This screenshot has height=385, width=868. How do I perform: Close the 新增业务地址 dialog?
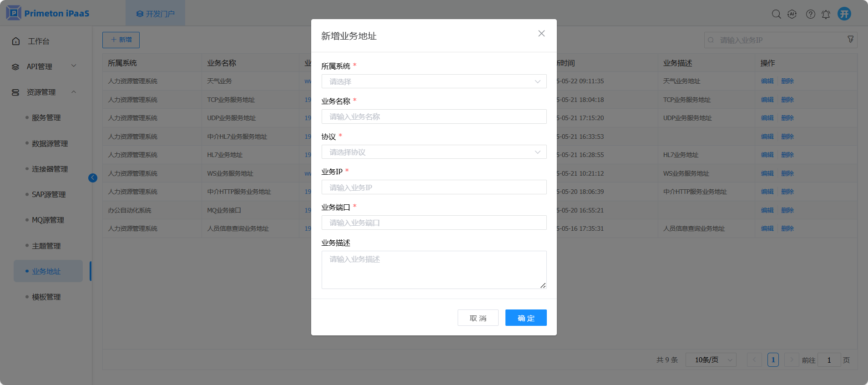[x=541, y=33]
